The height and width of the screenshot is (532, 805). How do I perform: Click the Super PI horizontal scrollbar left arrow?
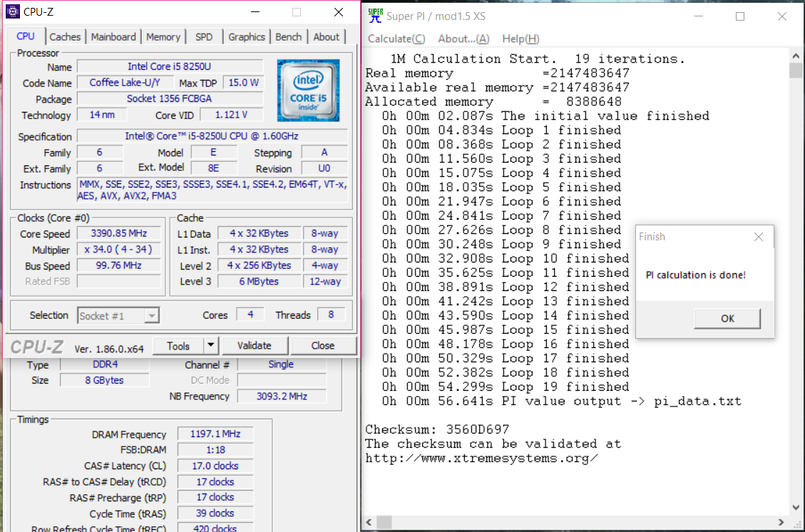(369, 522)
